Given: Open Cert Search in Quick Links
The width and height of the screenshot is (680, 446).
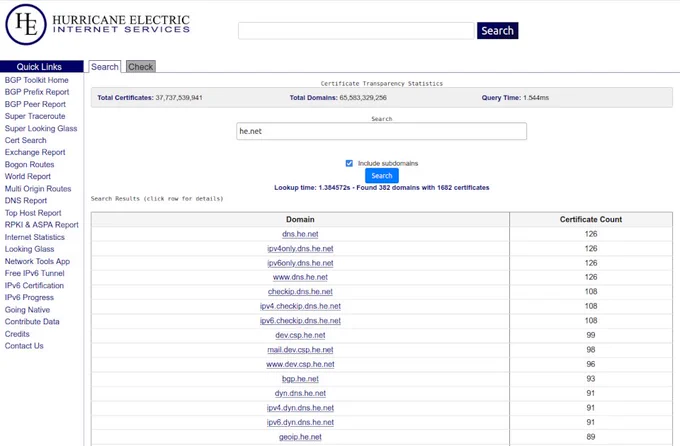Looking at the screenshot, I should point(26,140).
